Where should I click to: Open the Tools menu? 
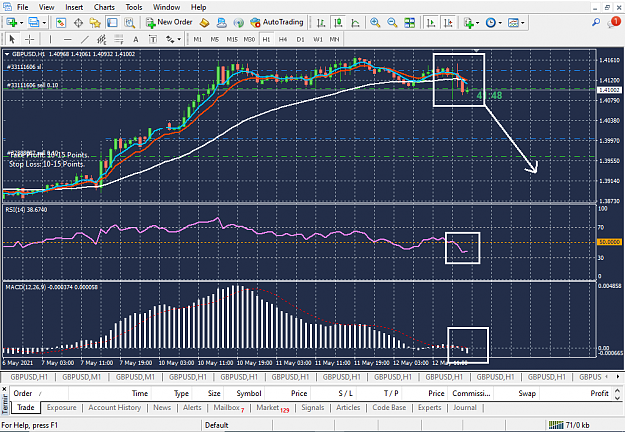tap(134, 7)
